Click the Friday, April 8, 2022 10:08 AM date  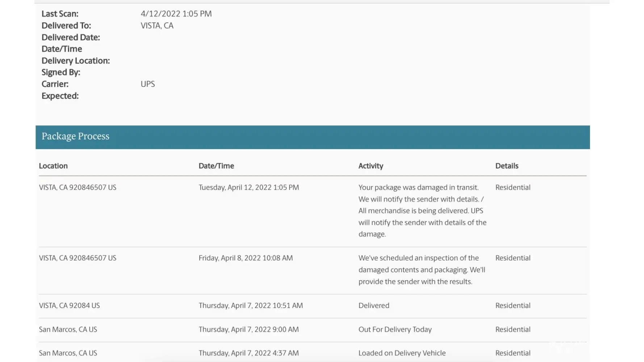[246, 258]
